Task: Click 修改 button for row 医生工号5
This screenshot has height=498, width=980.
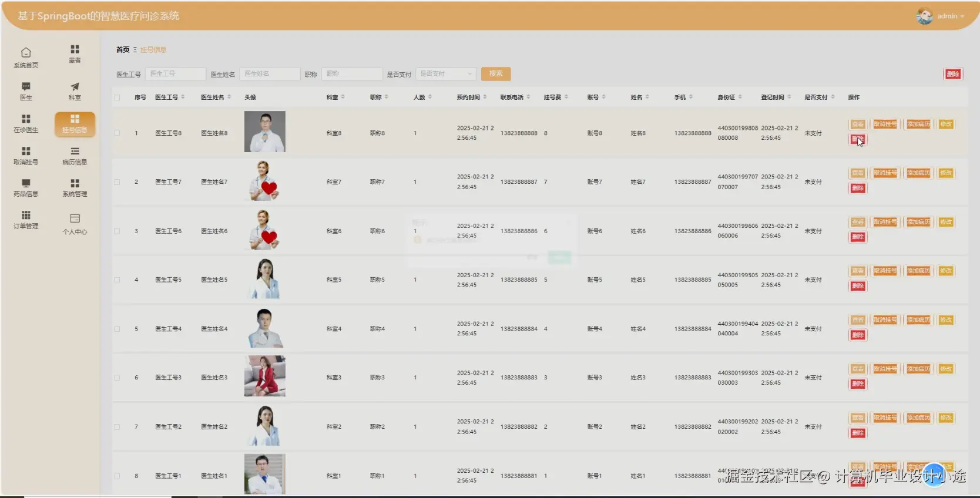Action: [x=946, y=271]
